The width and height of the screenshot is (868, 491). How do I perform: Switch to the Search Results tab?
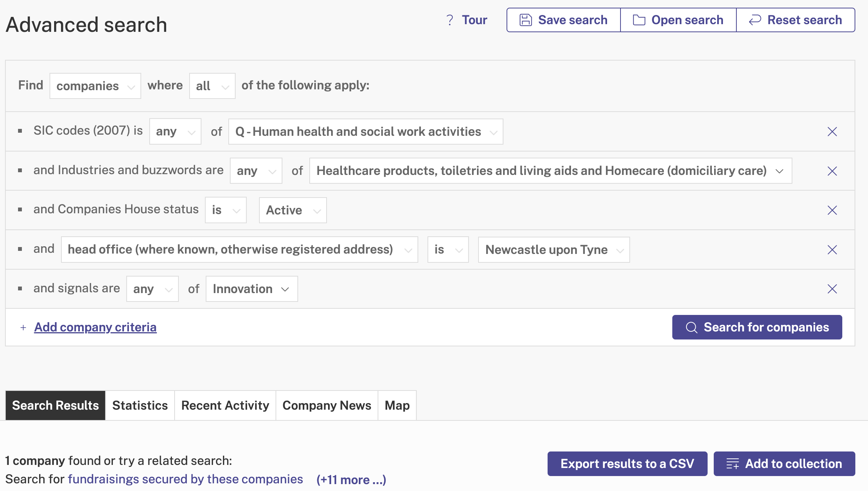coord(55,405)
